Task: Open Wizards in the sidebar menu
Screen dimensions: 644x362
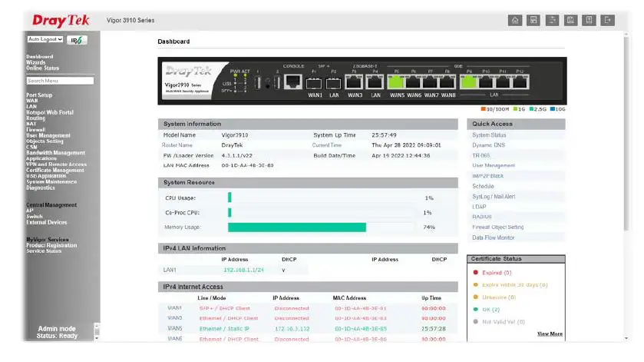Action: (36, 62)
